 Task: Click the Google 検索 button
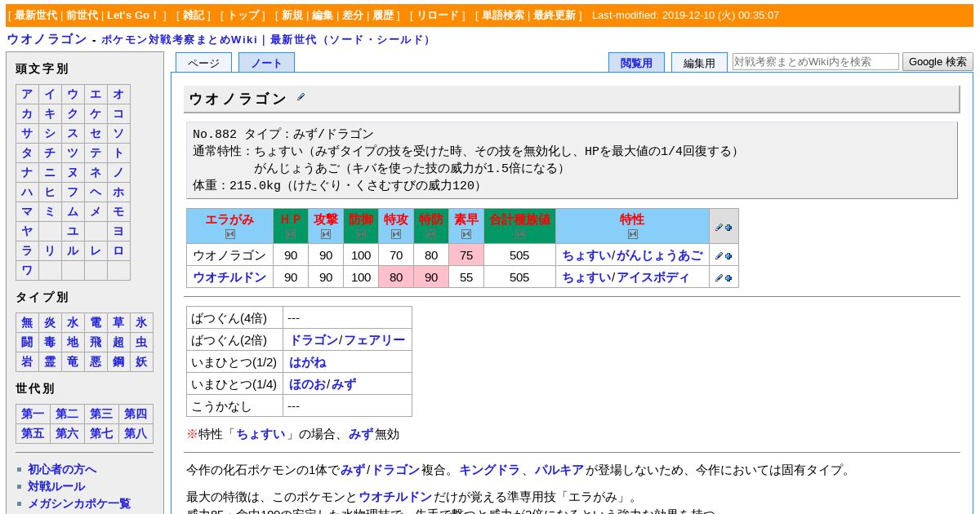click(938, 61)
